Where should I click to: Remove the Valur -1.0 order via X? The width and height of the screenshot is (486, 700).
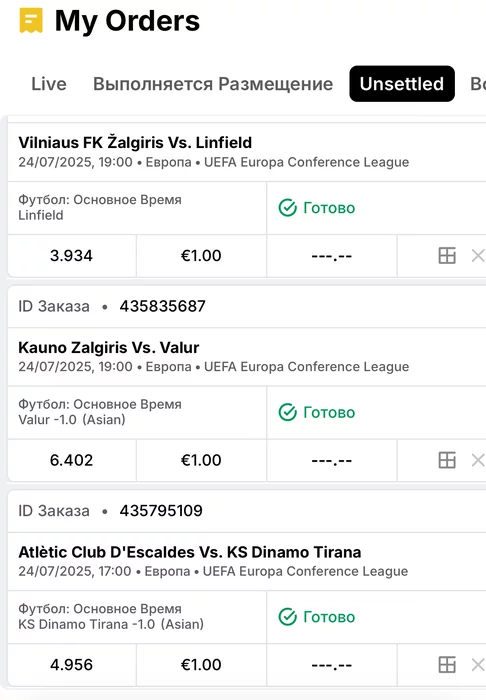pyautogui.click(x=478, y=460)
